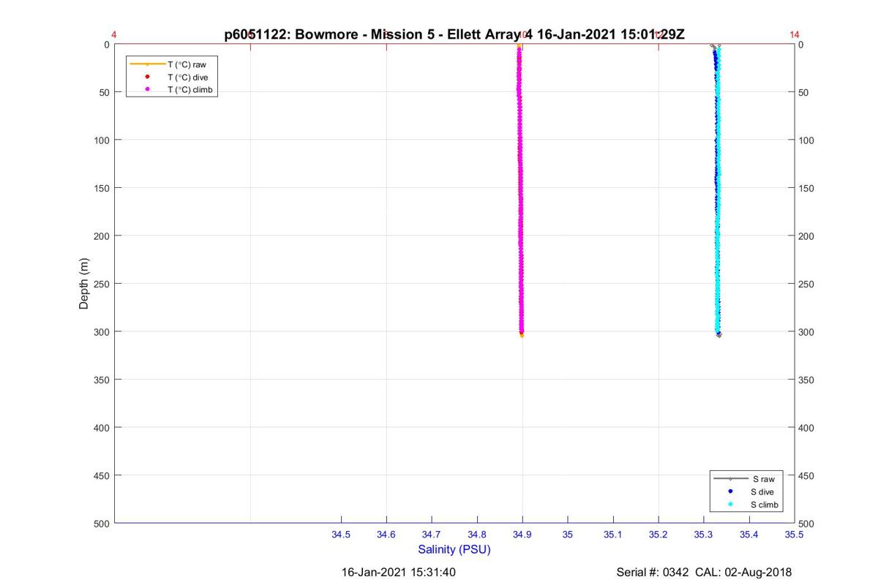Click the 100 depth tick on left axis
Image resolution: width=878 pixels, height=588 pixels.
(x=102, y=140)
